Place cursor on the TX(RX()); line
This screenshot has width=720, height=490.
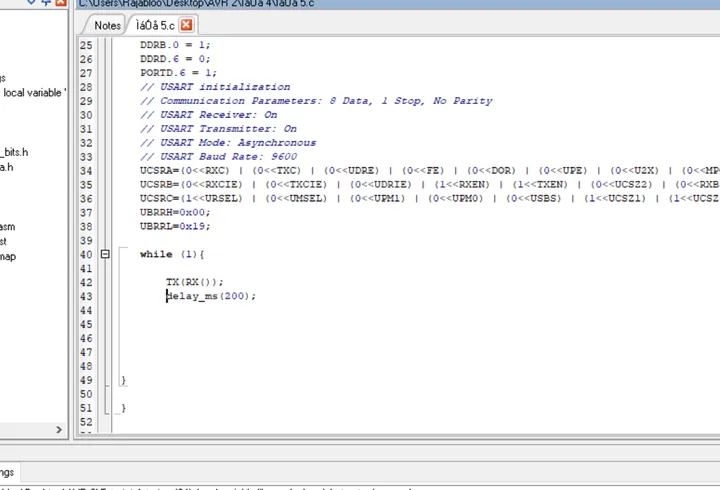[195, 282]
